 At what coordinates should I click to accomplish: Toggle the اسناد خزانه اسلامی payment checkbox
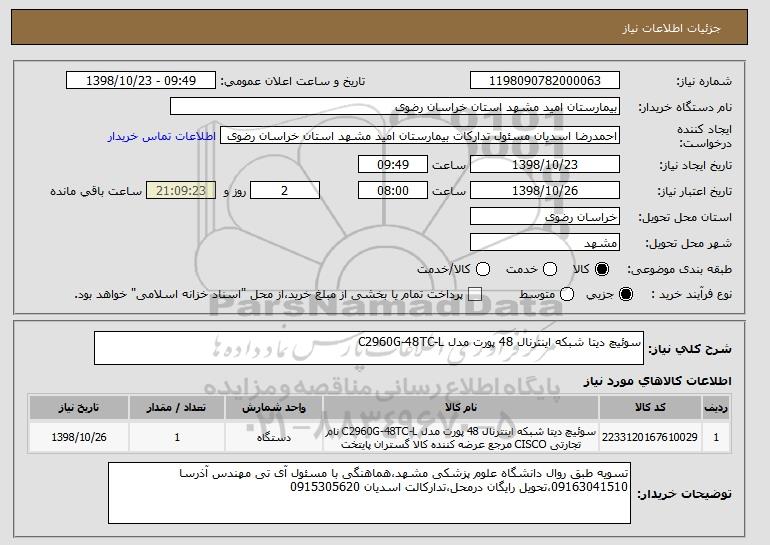(475, 294)
